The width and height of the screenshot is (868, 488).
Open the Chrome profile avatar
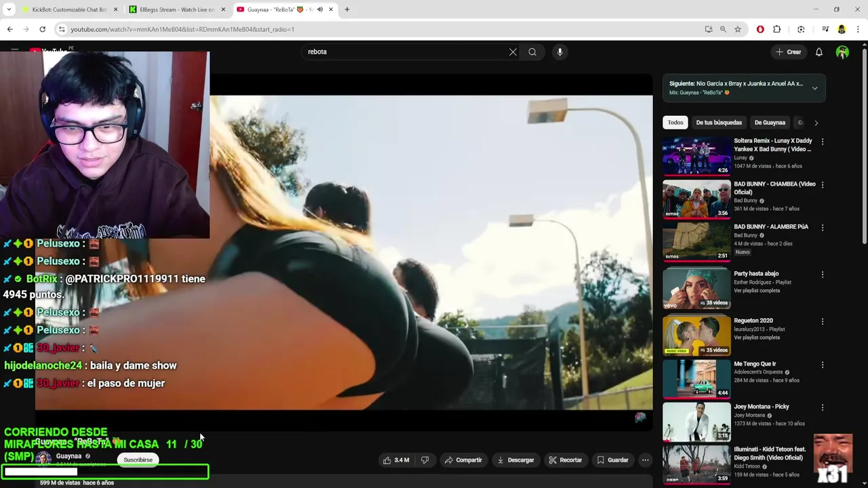(x=842, y=29)
